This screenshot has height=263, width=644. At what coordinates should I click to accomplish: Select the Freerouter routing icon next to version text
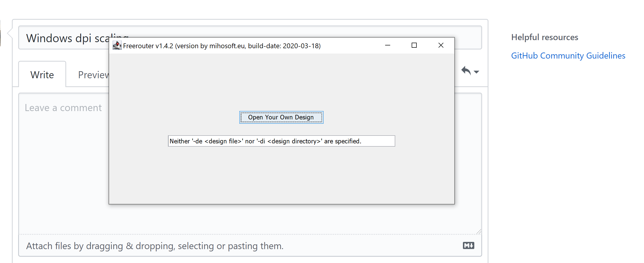117,45
